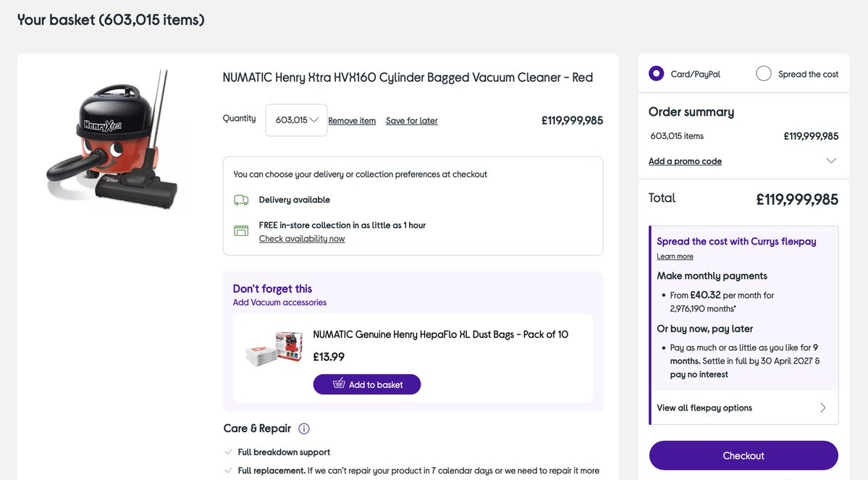868x480 pixels.
Task: Open the View all flexpay options arrow
Action: [822, 408]
